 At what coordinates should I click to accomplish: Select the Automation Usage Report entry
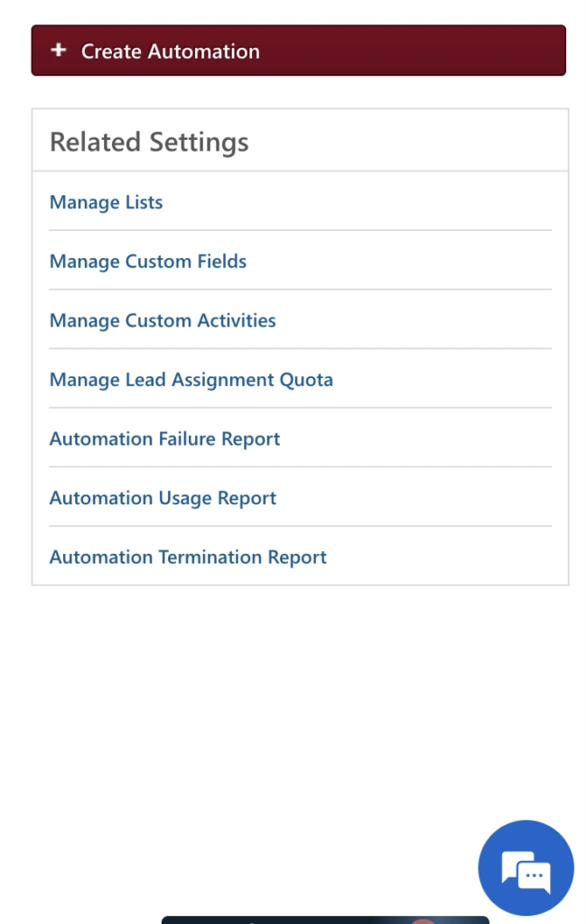163,497
